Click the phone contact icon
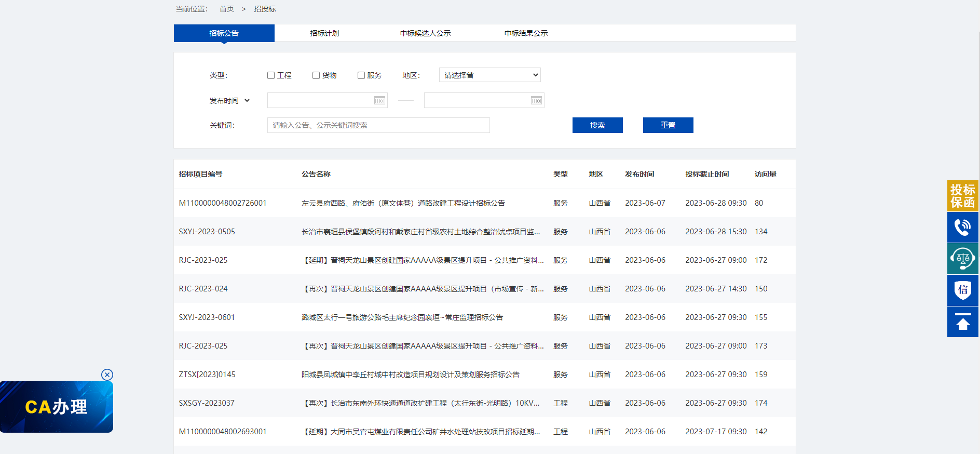This screenshot has width=980, height=454. click(962, 227)
